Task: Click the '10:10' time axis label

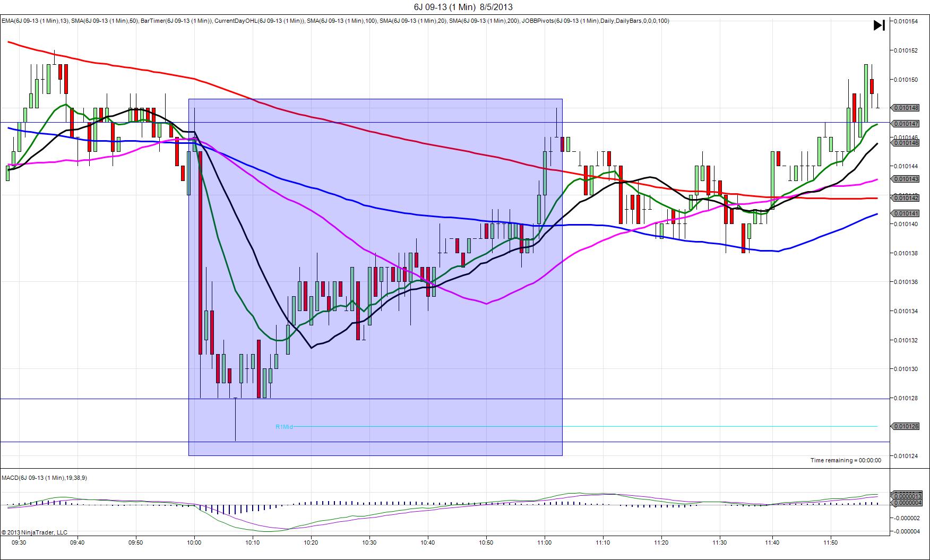Action: pyautogui.click(x=253, y=542)
